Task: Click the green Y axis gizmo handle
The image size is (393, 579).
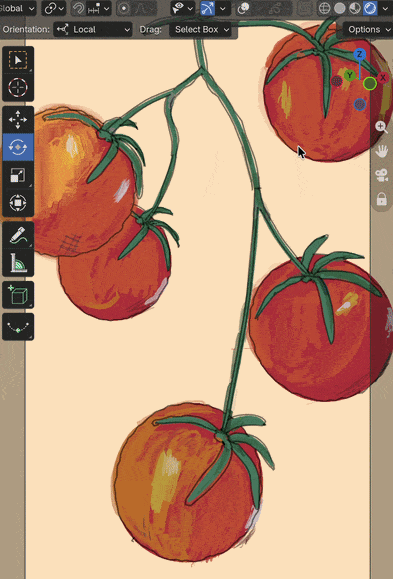Action: click(x=349, y=76)
